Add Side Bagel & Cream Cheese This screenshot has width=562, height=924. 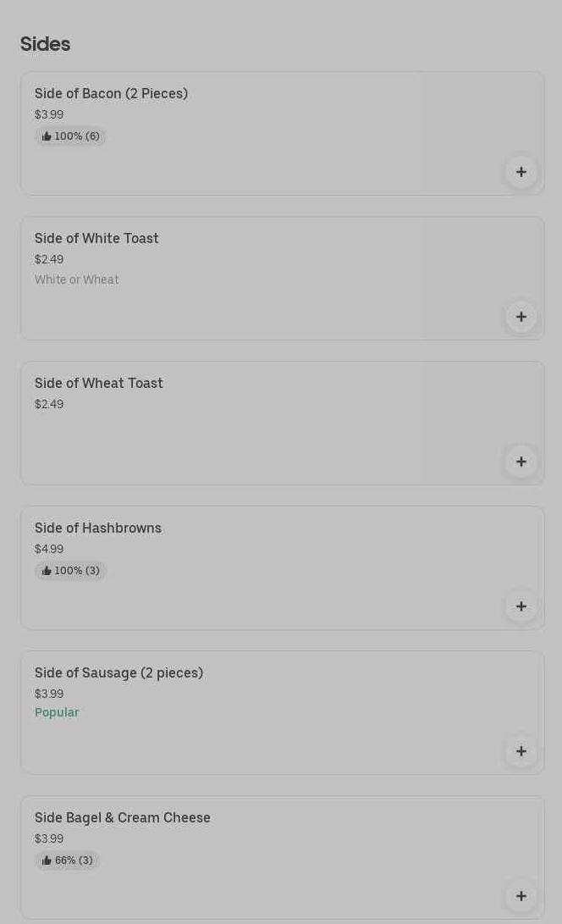(521, 896)
